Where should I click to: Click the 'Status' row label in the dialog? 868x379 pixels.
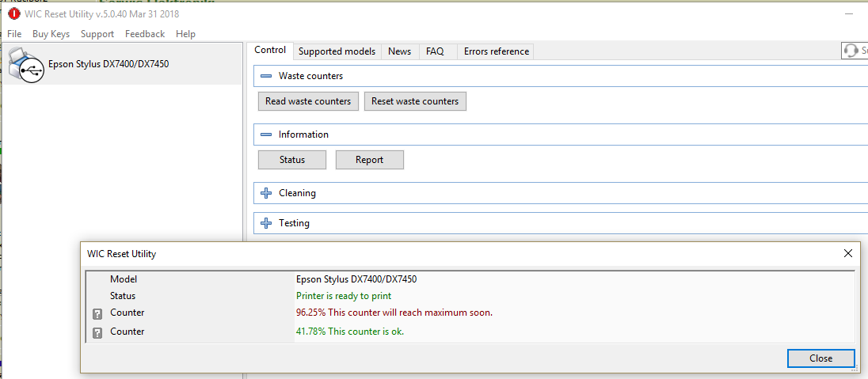pos(122,295)
